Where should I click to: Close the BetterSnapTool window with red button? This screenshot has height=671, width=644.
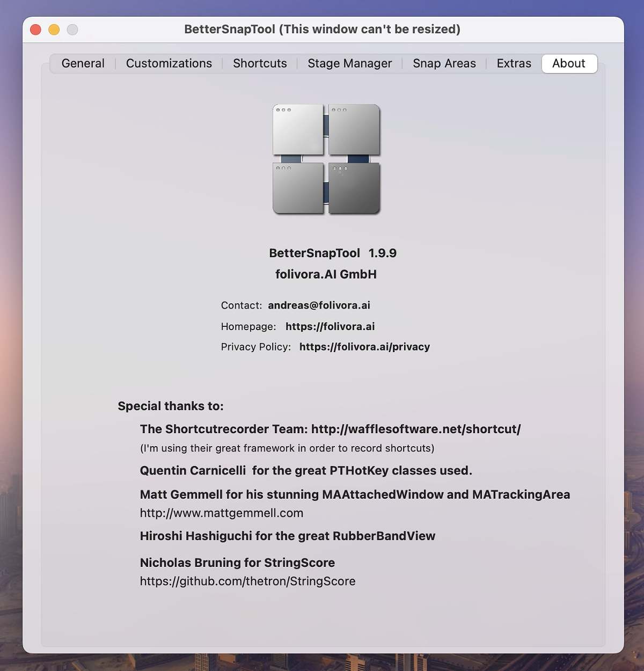point(36,30)
